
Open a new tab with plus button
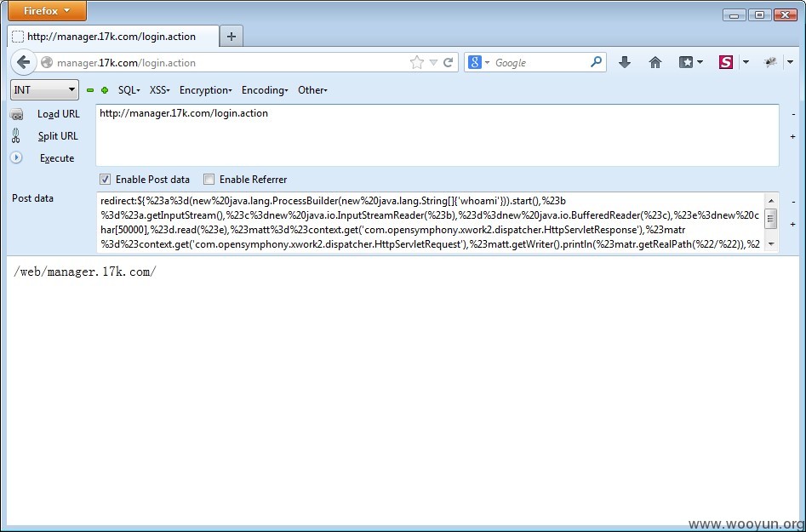point(232,37)
